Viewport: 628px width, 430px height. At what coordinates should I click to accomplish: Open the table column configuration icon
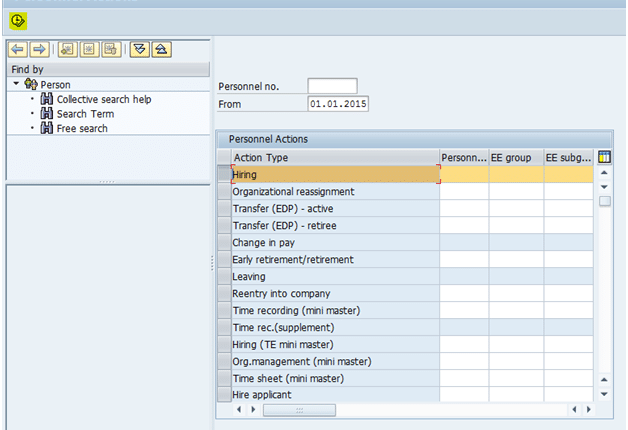[604, 157]
